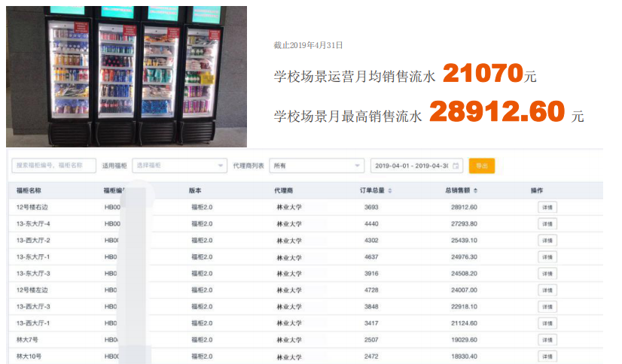The width and height of the screenshot is (622, 364).
Task: Sort by 订单总量 column arrows
Action: [390, 190]
